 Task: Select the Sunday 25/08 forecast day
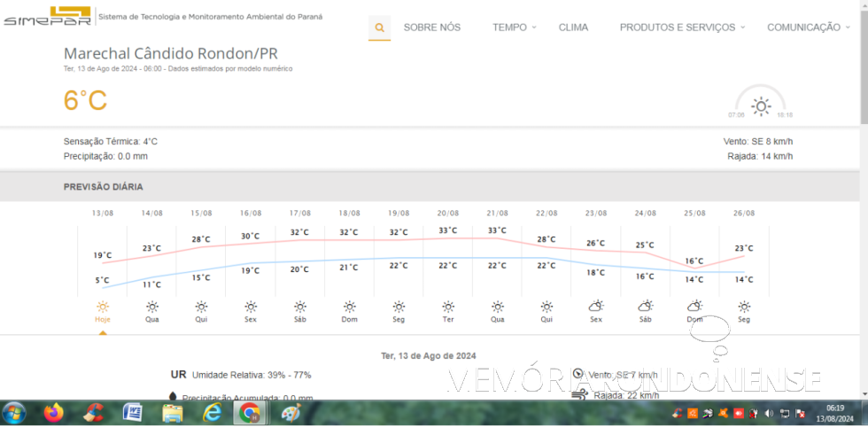pos(695,307)
